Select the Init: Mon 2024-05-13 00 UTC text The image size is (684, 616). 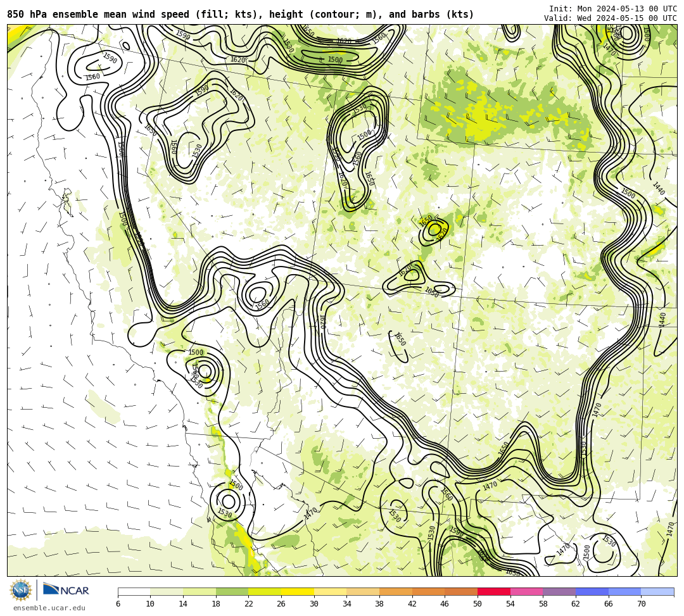pos(613,9)
